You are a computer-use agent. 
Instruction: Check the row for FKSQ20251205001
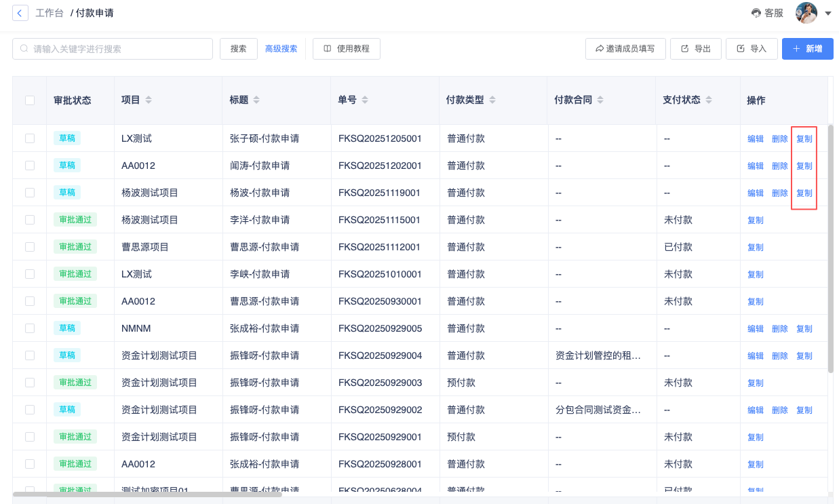tap(30, 138)
